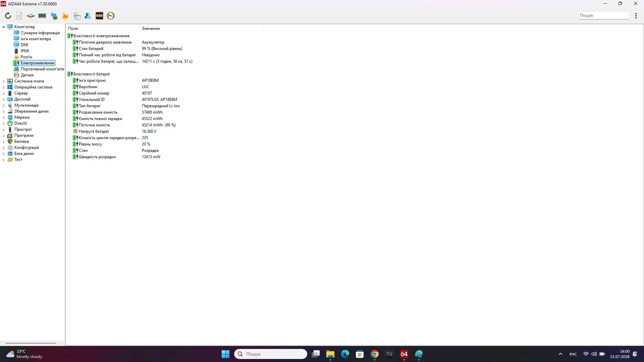Select Програми in the tree
The width and height of the screenshot is (644, 362).
24,135
